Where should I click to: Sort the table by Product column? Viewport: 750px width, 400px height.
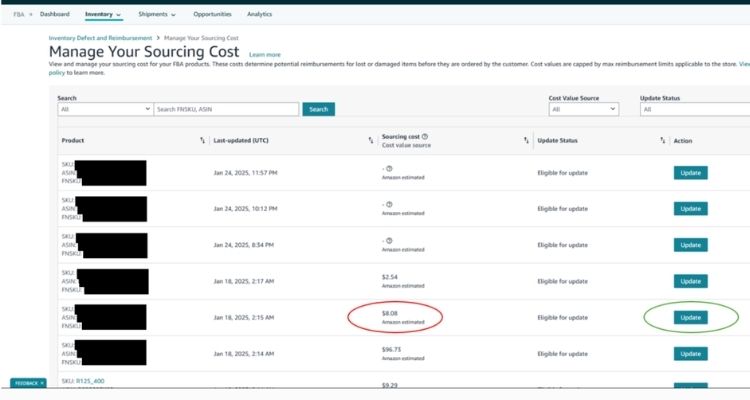203,141
